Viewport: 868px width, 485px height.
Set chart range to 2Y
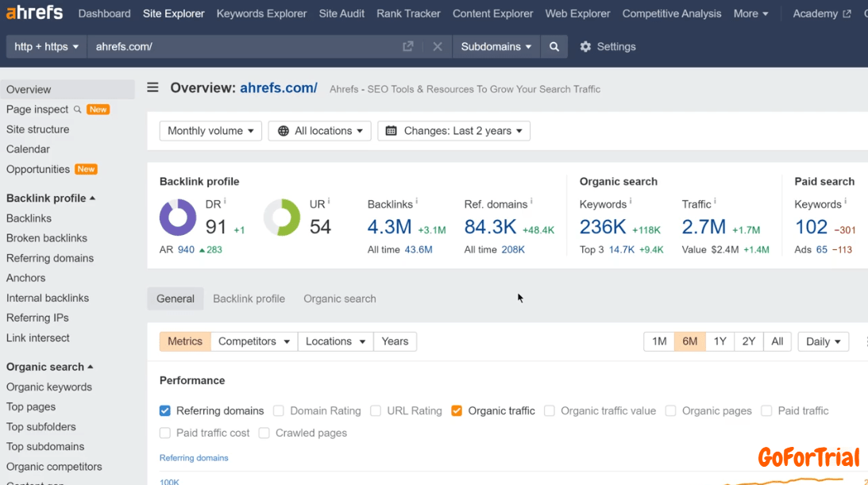click(748, 341)
